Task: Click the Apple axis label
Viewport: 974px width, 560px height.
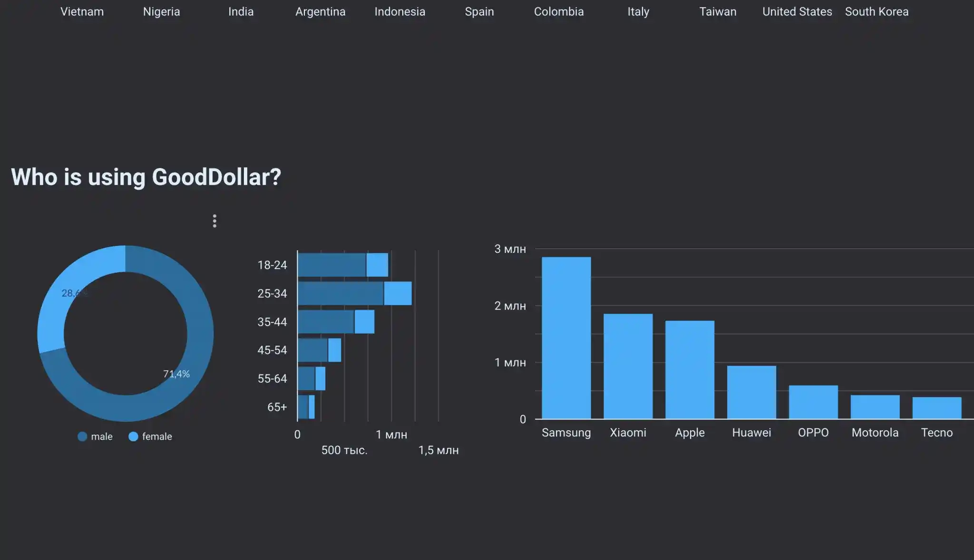Action: point(690,433)
